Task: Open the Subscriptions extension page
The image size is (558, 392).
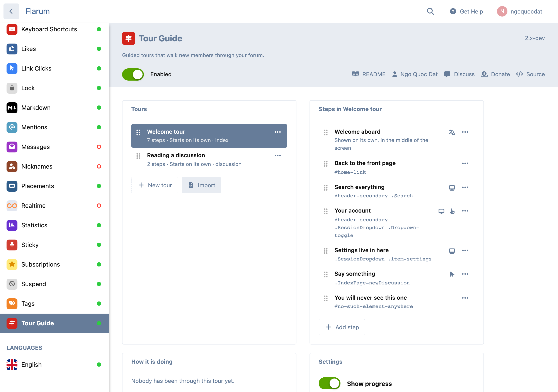Action: pos(54,264)
